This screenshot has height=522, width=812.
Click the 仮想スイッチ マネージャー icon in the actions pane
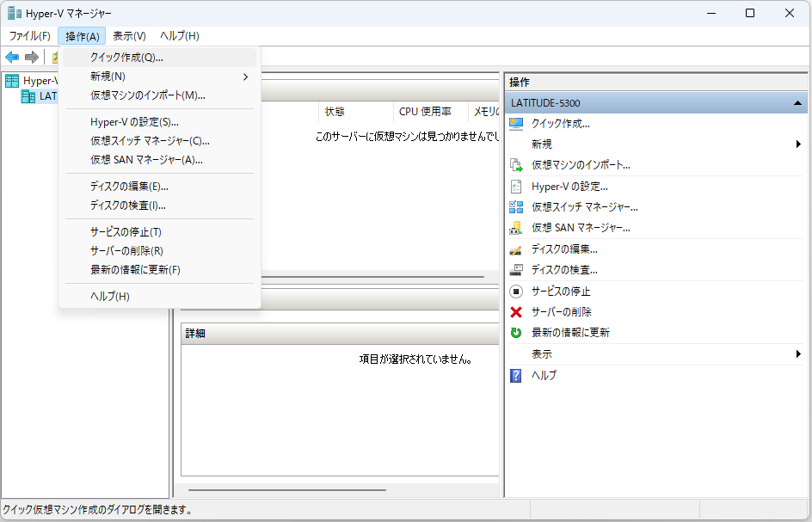tap(516, 207)
